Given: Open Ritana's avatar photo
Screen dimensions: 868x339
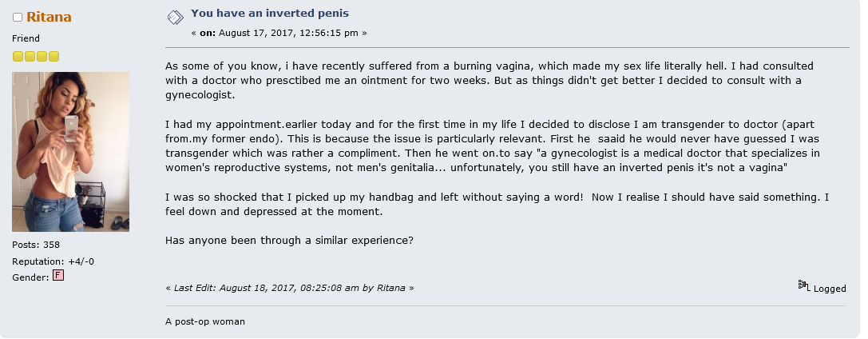Looking at the screenshot, I should [71, 152].
